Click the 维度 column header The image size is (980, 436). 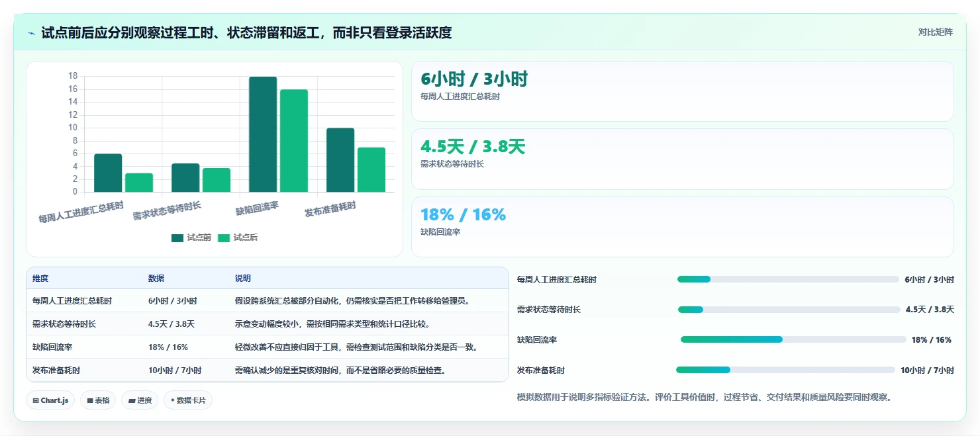[x=40, y=279]
